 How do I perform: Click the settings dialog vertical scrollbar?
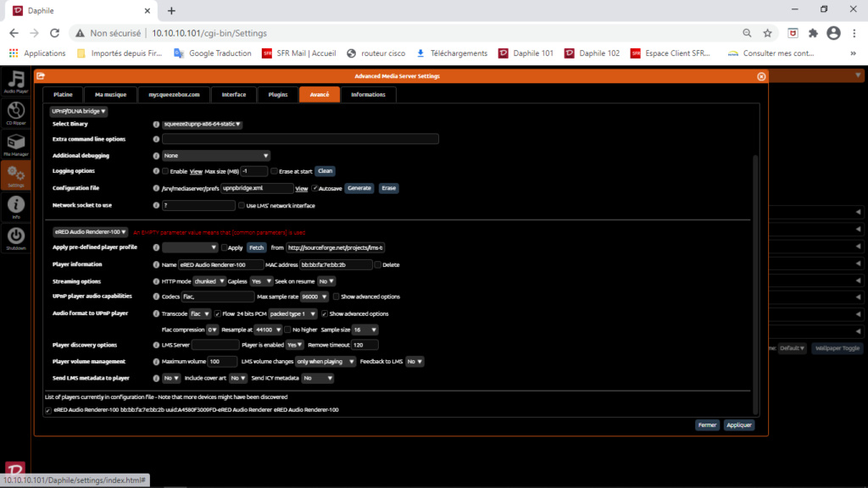coord(755,285)
